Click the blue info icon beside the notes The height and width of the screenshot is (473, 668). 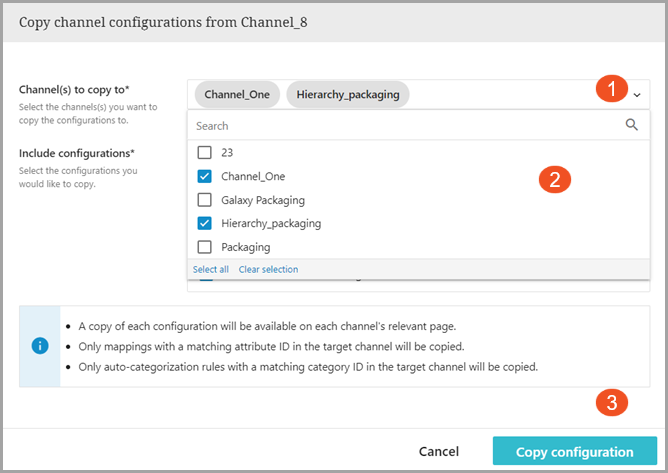click(x=40, y=346)
